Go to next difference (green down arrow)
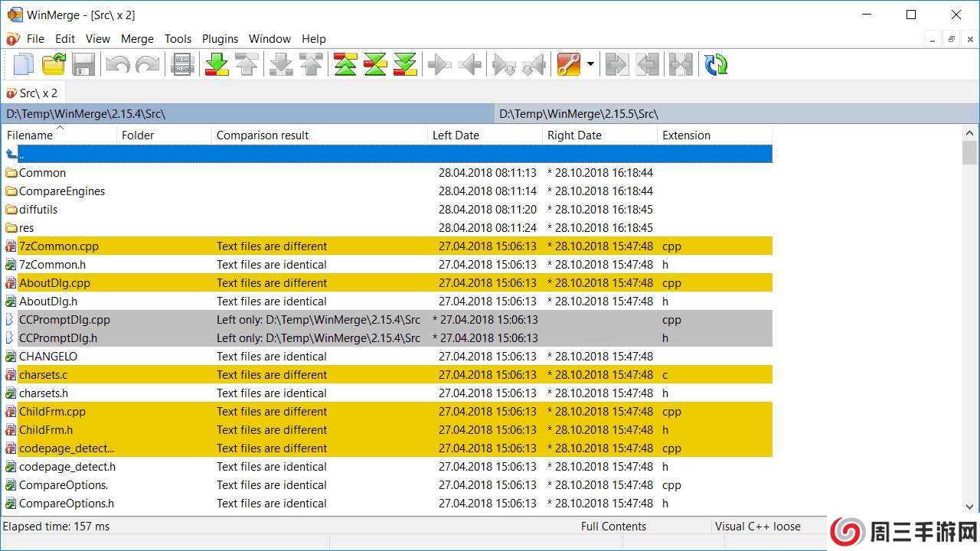The width and height of the screenshot is (980, 551). (x=217, y=64)
